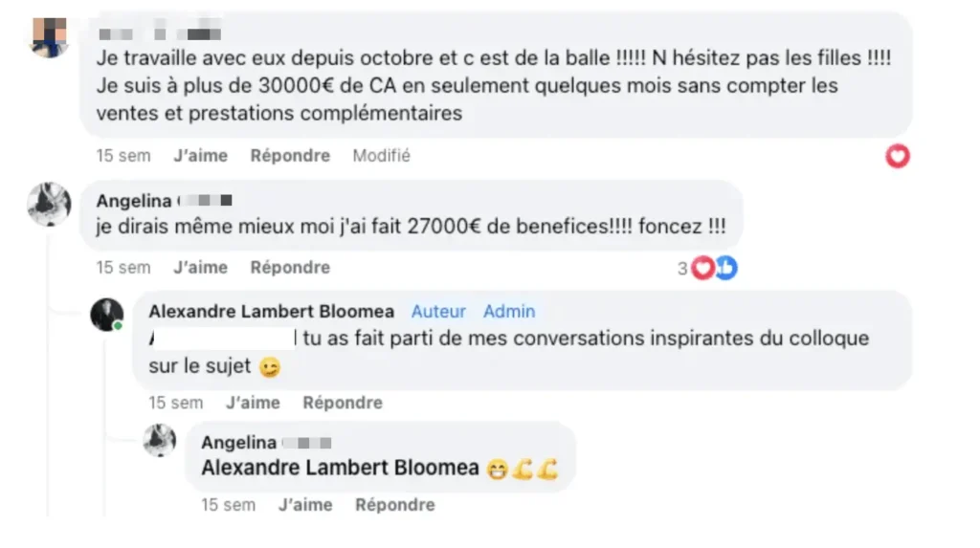Viewport: 980px width, 548px height.
Task: Open Angelina's profile picture on 27000€ comment
Action: (x=48, y=203)
